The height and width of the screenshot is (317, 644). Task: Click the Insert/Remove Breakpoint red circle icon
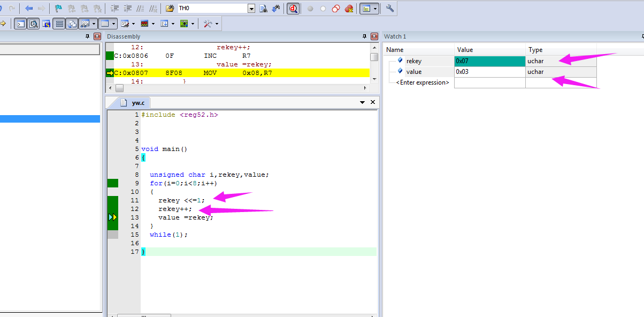pos(310,9)
